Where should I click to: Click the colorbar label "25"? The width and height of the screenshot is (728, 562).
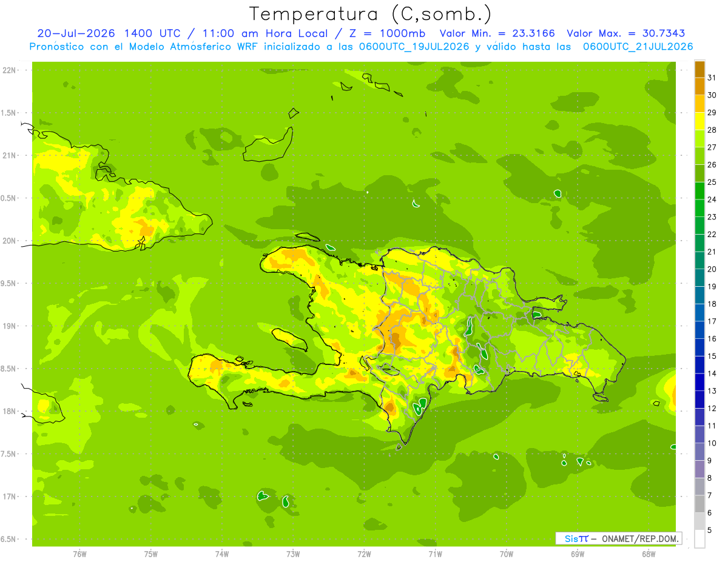pyautogui.click(x=712, y=182)
